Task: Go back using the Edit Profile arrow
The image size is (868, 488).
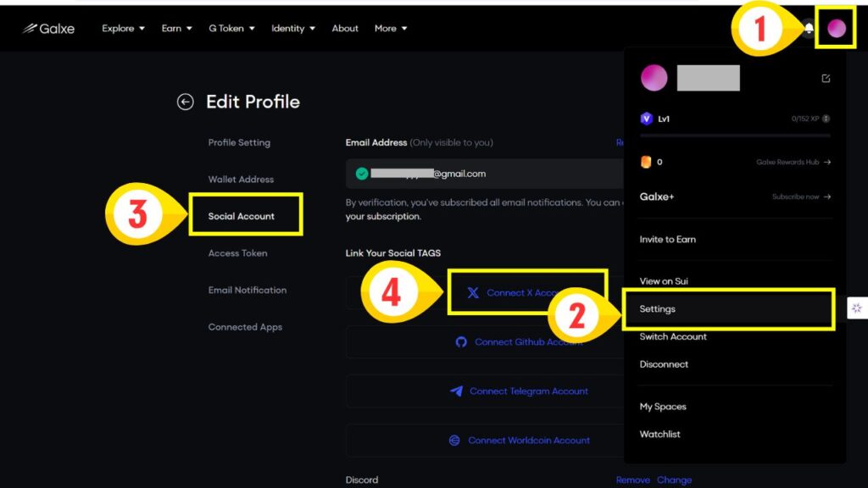Action: pyautogui.click(x=185, y=102)
